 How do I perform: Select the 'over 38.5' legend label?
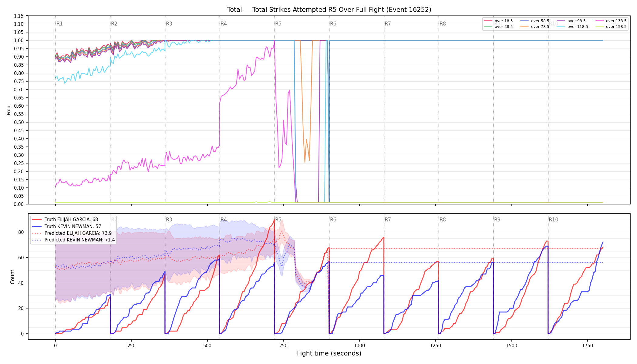click(504, 27)
